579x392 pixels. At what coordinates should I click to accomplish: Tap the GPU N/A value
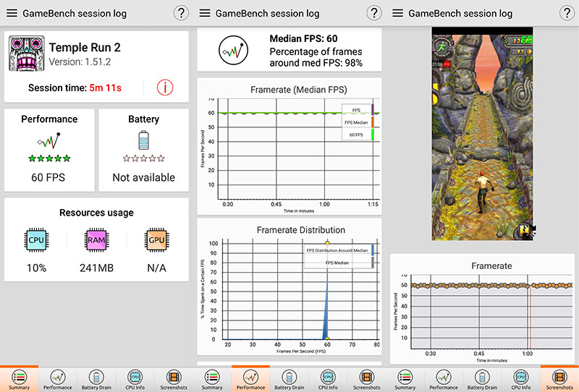tap(156, 268)
